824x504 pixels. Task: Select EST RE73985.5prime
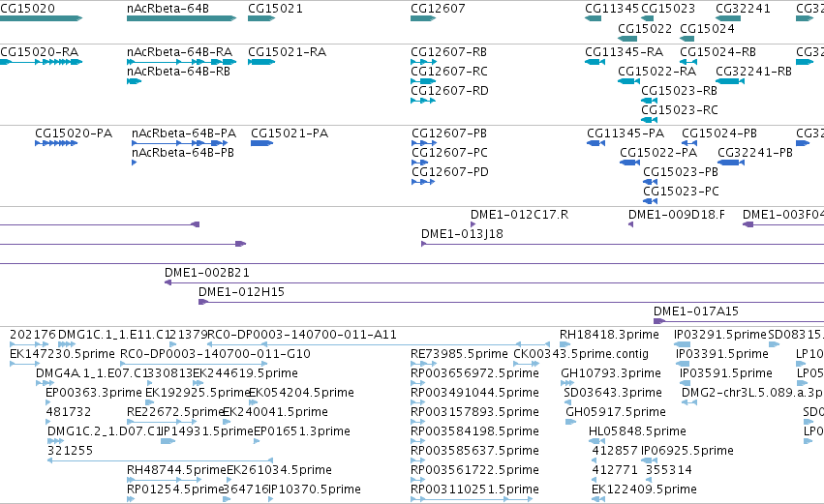[x=459, y=354]
